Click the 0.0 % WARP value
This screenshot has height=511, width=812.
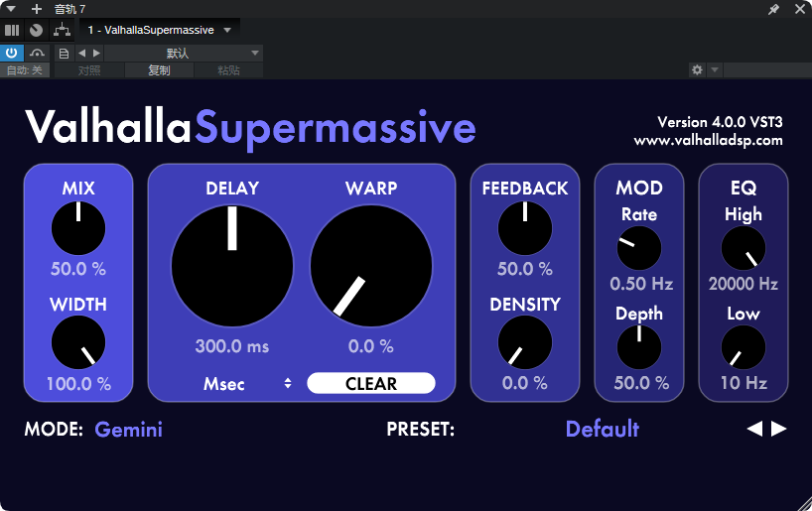(x=371, y=346)
